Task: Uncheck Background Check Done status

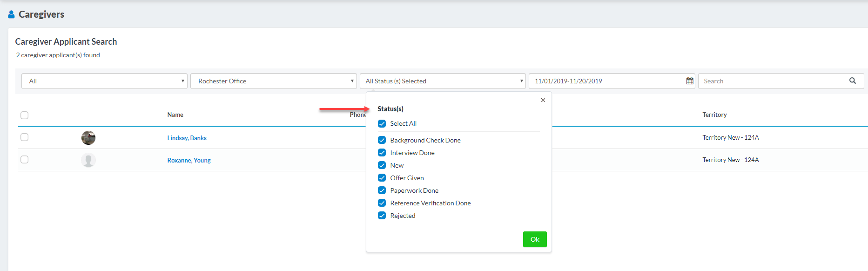Action: pos(382,140)
